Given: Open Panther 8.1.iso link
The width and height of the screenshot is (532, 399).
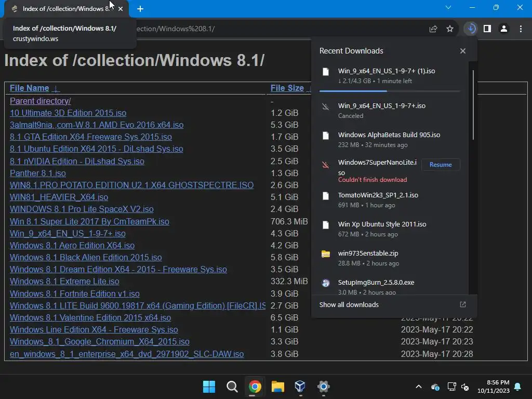Looking at the screenshot, I should 37,173.
